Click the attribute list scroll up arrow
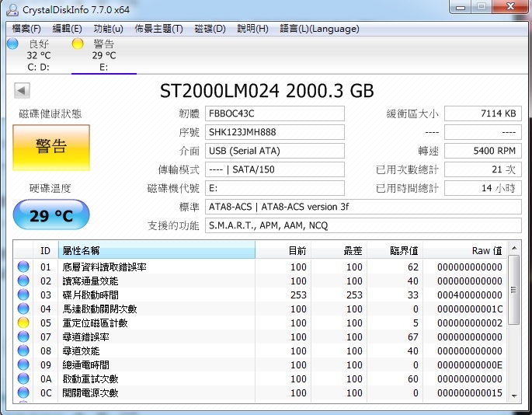Screen dimensions: 532x415 [514, 248]
